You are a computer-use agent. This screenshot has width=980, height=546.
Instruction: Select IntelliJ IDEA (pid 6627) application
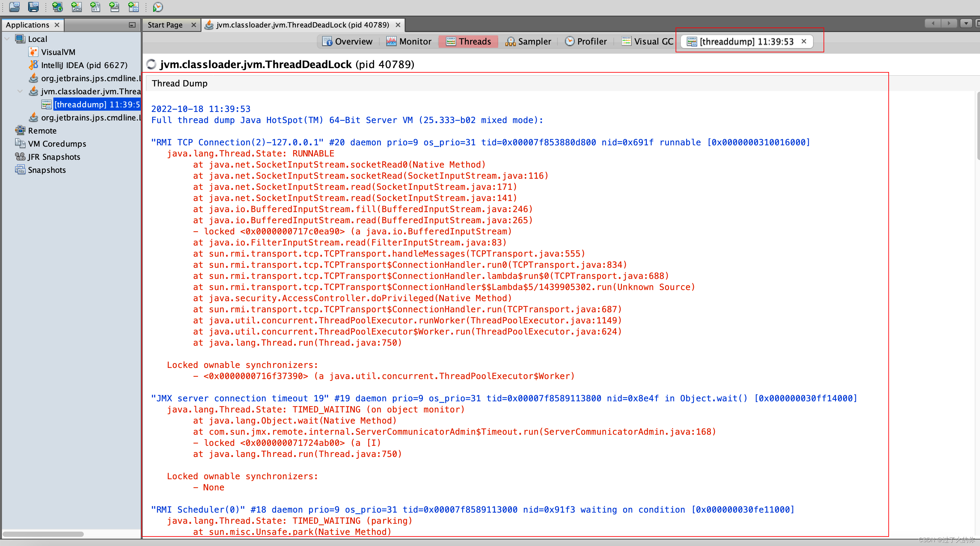point(84,65)
